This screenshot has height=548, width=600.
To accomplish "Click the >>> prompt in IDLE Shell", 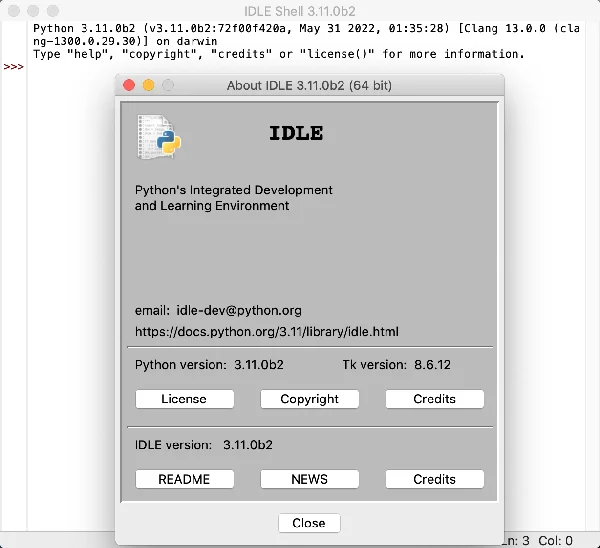I will [x=13, y=67].
